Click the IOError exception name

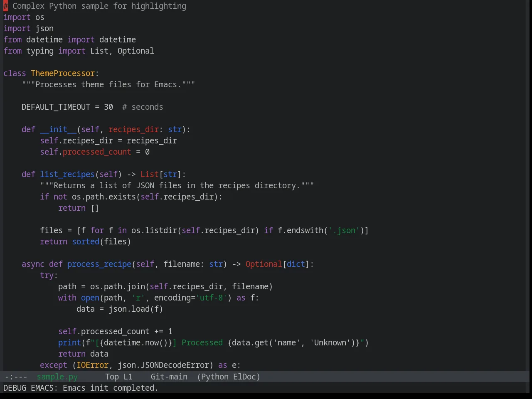[92, 365]
